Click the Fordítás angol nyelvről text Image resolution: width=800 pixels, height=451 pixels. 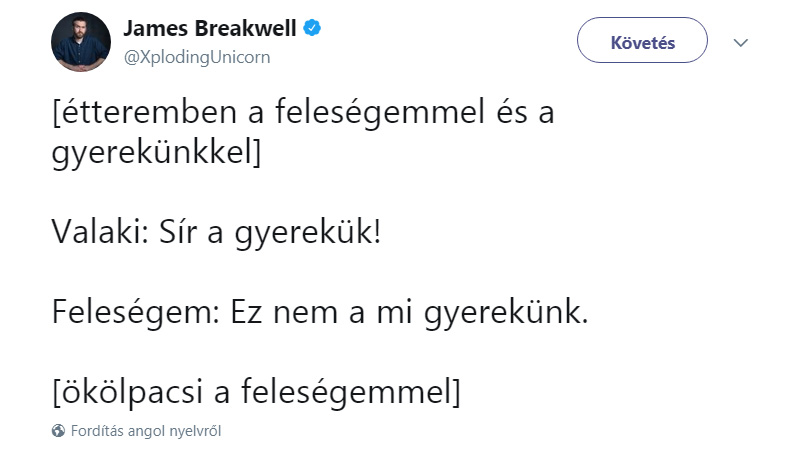146,431
